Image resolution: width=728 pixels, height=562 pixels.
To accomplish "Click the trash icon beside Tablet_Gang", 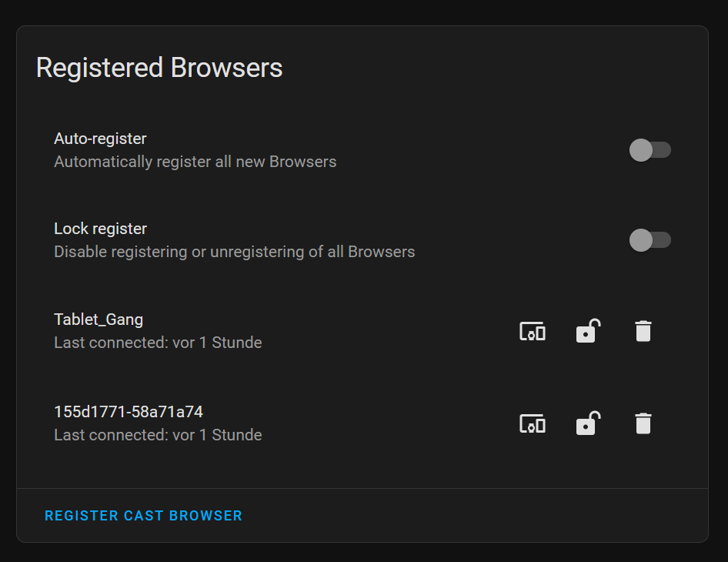I will (643, 330).
